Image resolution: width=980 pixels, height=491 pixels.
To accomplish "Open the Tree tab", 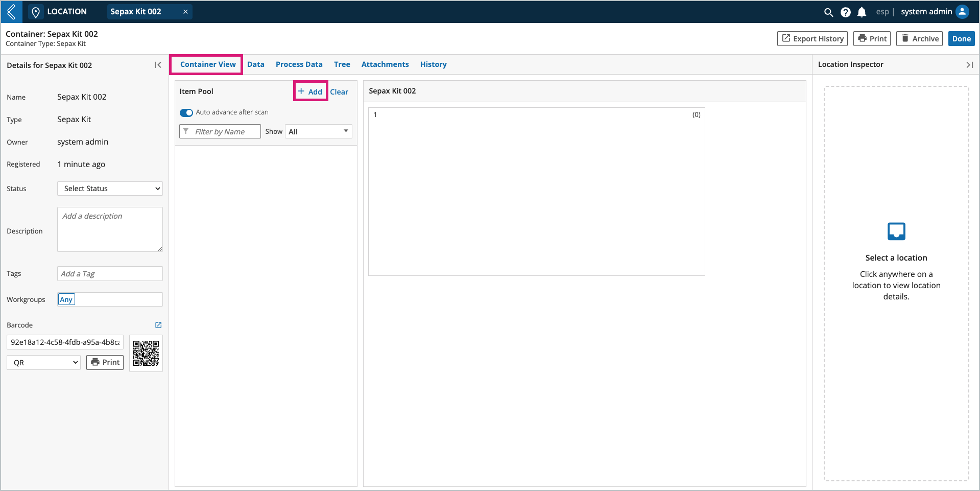I will (342, 64).
